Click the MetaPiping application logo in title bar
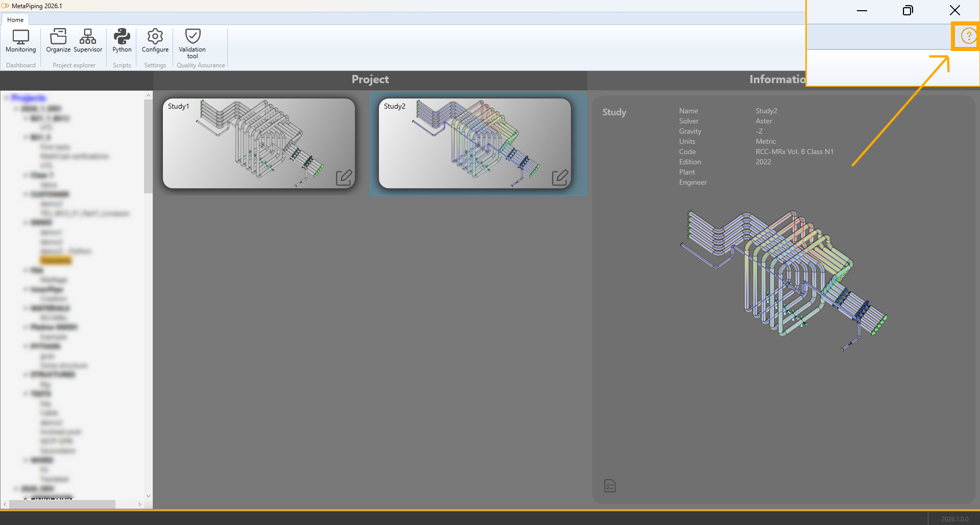Screen dimensions: 980x525 [x=5, y=6]
